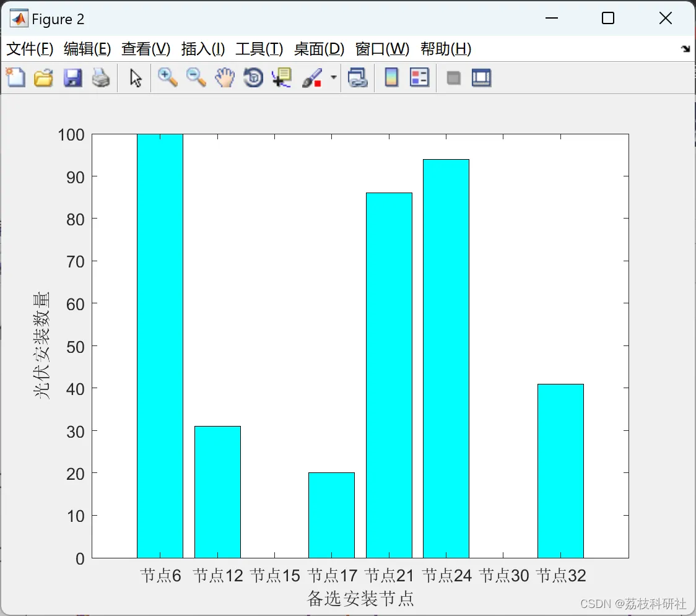Minimize the Figure 2 window
696x616 pixels.
tap(551, 18)
